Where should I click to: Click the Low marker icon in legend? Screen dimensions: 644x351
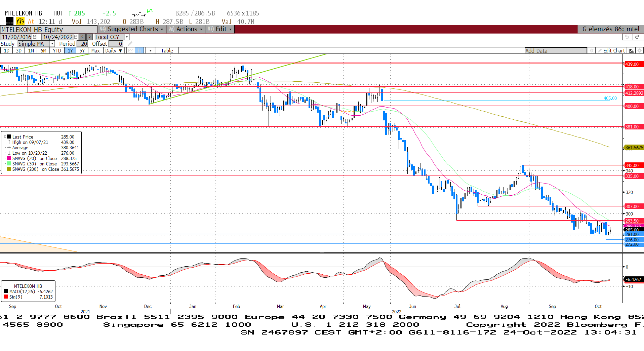(9, 153)
